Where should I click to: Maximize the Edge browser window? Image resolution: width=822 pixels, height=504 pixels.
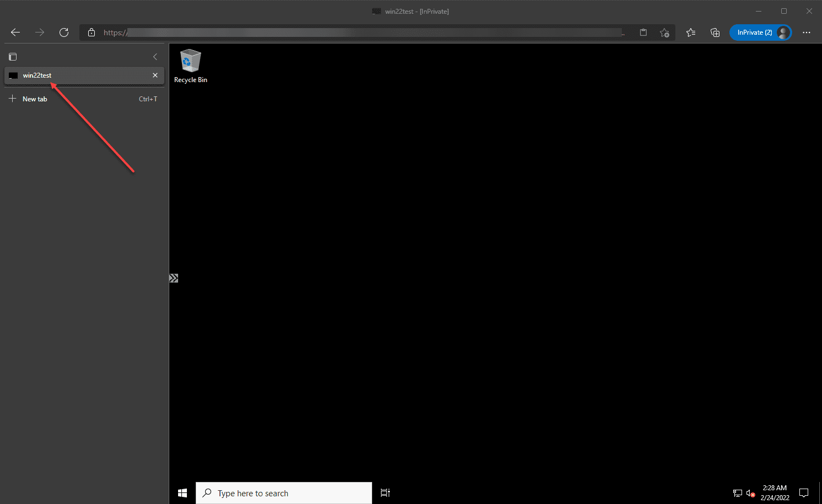784,11
